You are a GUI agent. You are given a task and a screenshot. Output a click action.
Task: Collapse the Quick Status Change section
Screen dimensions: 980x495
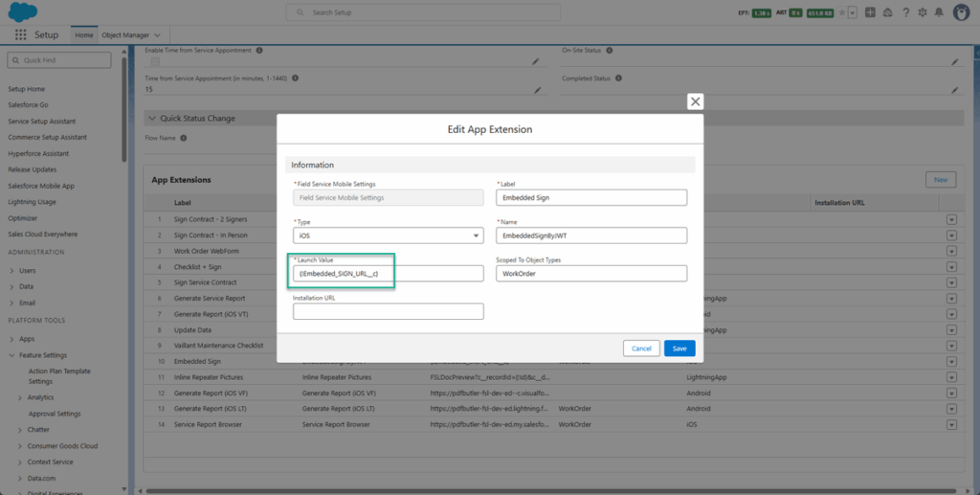click(151, 119)
